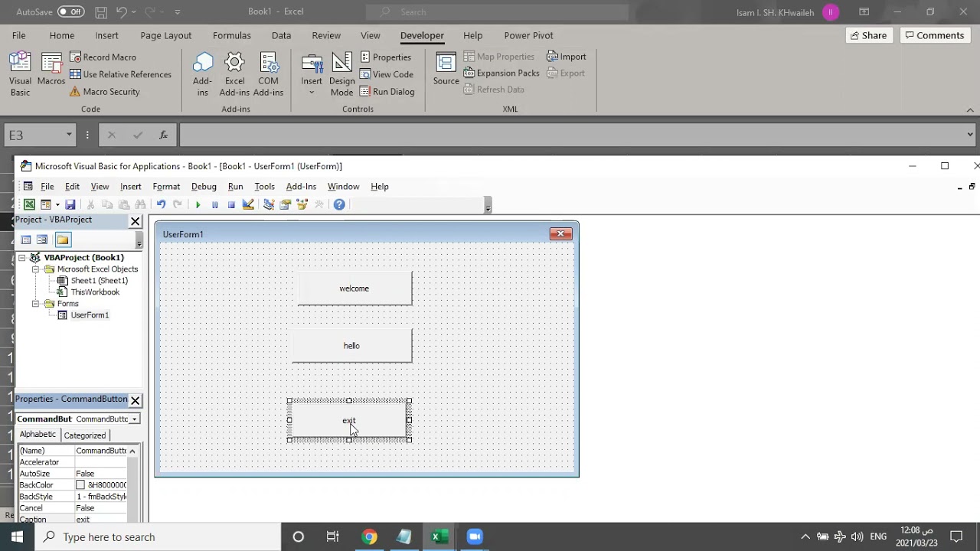Open Expansion Packs in XML group
Image resolution: width=980 pixels, height=551 pixels.
(x=501, y=73)
